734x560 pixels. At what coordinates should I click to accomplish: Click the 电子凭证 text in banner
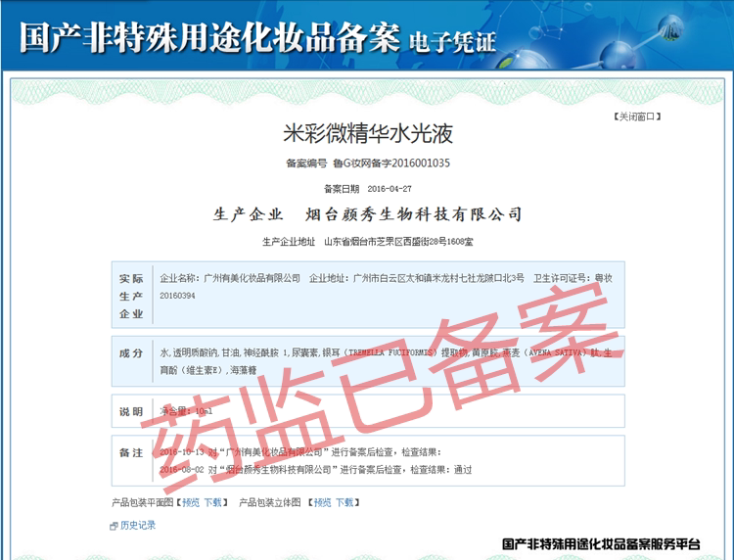point(452,42)
